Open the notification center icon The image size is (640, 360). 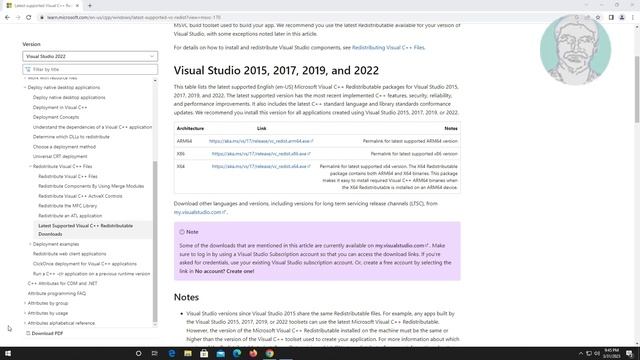[630, 353]
